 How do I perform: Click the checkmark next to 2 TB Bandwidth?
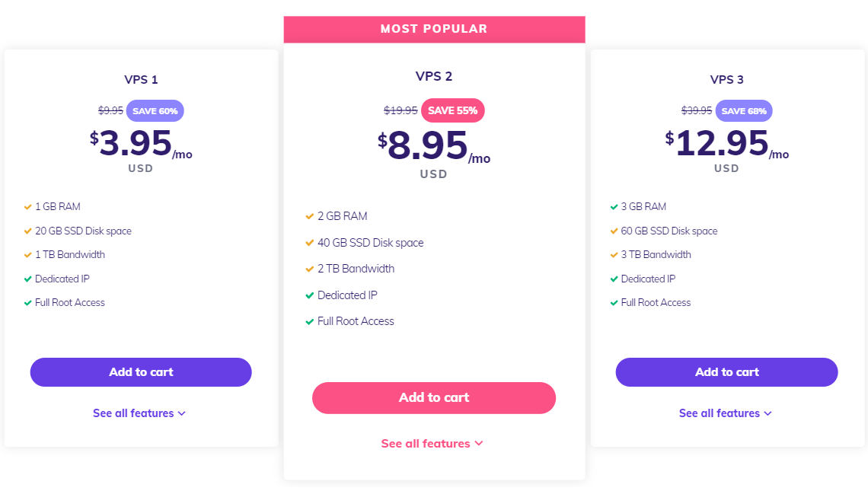click(309, 269)
